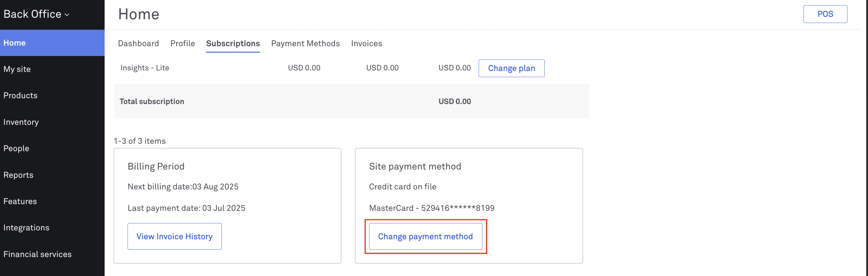Open the People section

pos(16,148)
